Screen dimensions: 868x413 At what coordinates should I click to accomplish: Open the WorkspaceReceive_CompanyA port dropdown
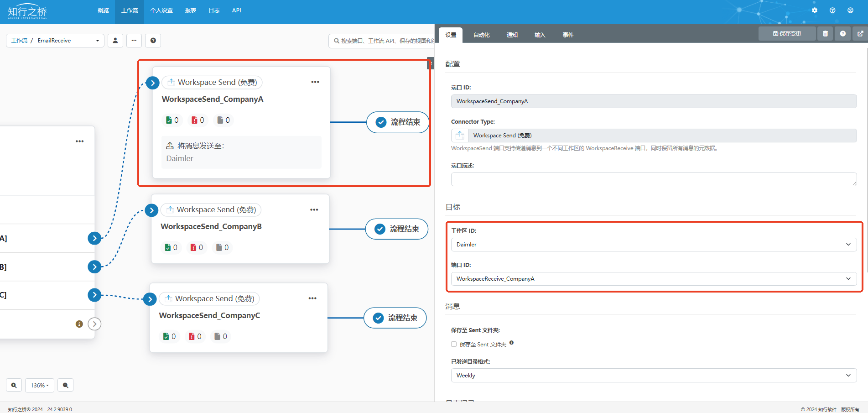[653, 279]
